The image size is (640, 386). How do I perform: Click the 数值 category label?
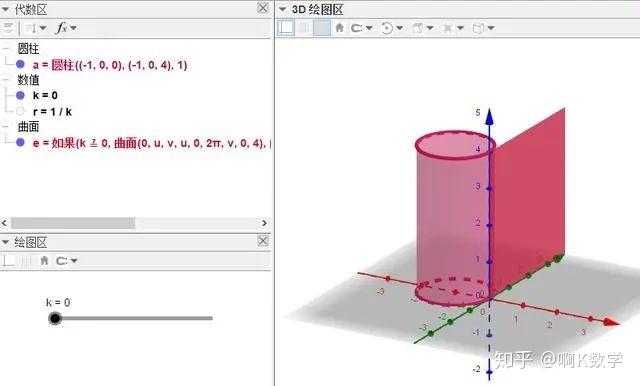pos(28,80)
